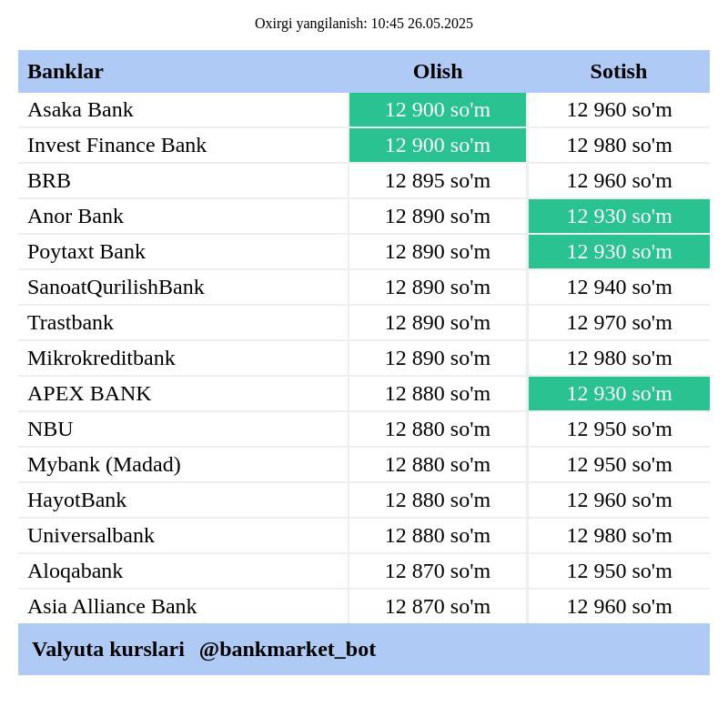728x717 pixels.
Task: Click the Sotish column header
Action: [x=619, y=72]
